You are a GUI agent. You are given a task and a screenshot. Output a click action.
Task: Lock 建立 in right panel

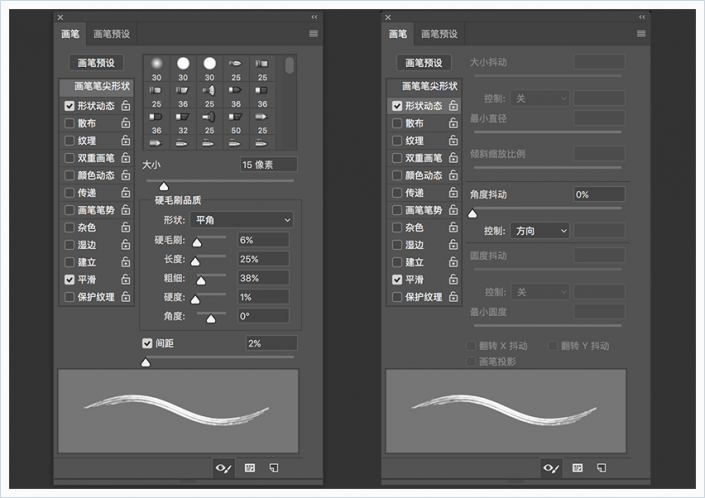(454, 262)
